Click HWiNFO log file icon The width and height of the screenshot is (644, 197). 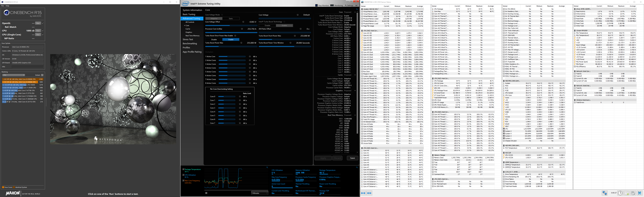[627, 193]
